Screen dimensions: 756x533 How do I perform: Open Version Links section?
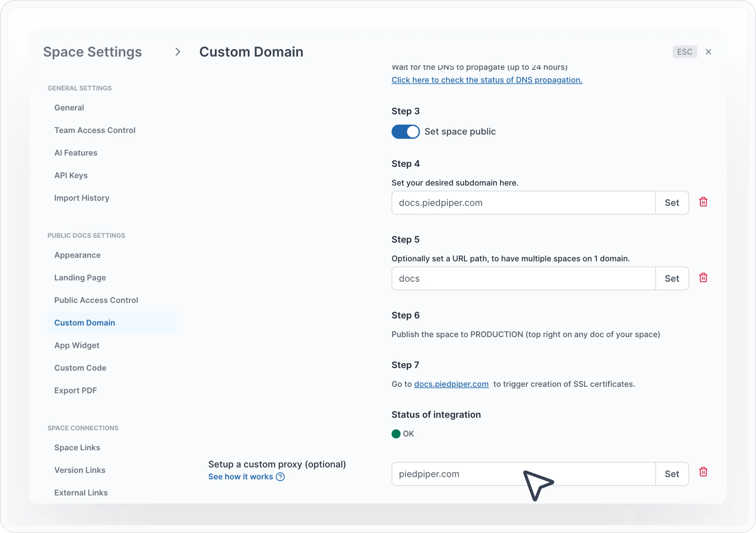tap(80, 470)
